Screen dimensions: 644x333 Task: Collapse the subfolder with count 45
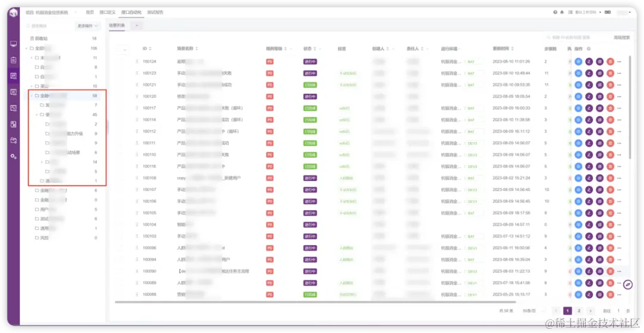click(37, 115)
